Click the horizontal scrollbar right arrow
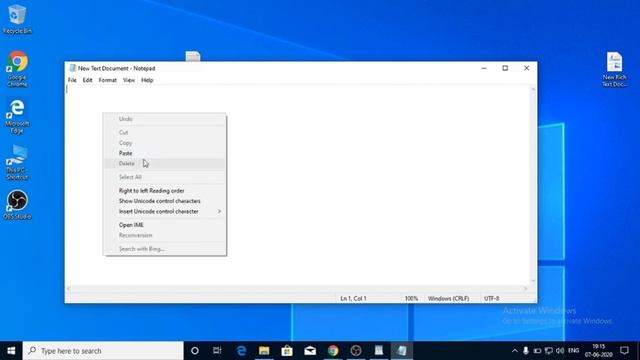Screen dimensions: 640x360 525,288
